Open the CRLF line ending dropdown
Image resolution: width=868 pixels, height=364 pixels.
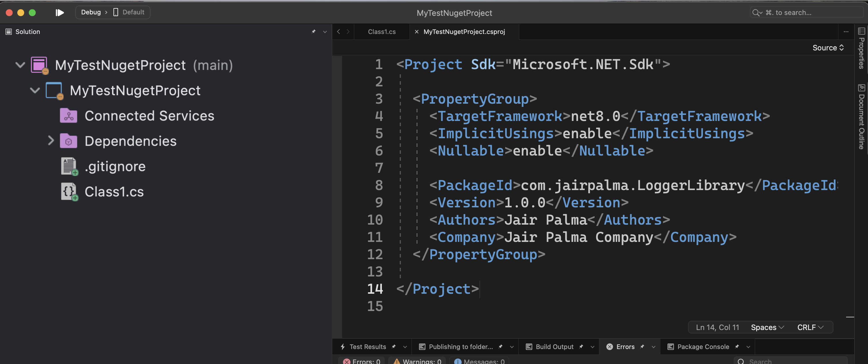[x=810, y=327]
